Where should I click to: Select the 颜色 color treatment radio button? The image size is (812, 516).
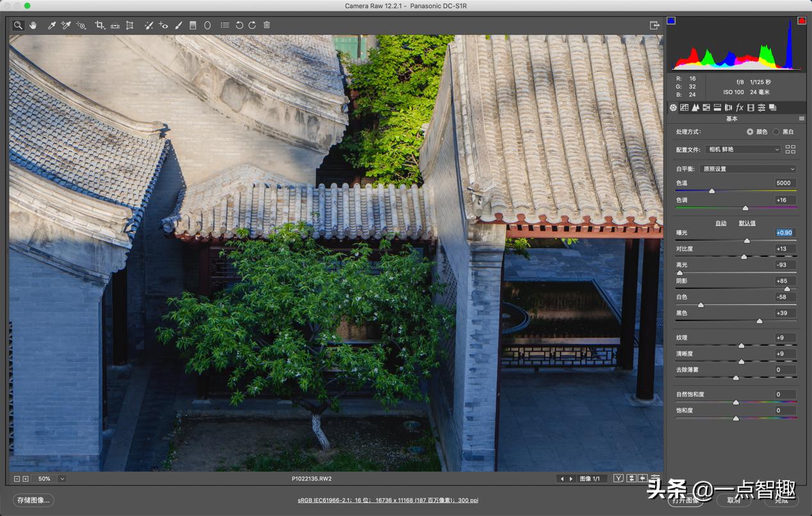[750, 132]
